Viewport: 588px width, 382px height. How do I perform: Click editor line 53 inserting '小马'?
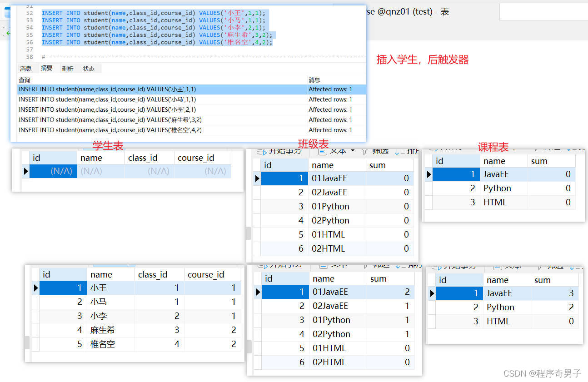(x=153, y=20)
